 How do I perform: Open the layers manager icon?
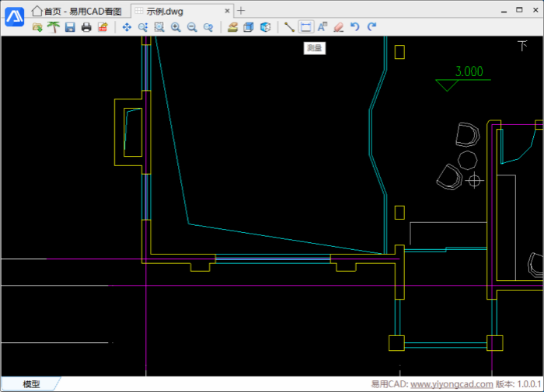coord(232,27)
